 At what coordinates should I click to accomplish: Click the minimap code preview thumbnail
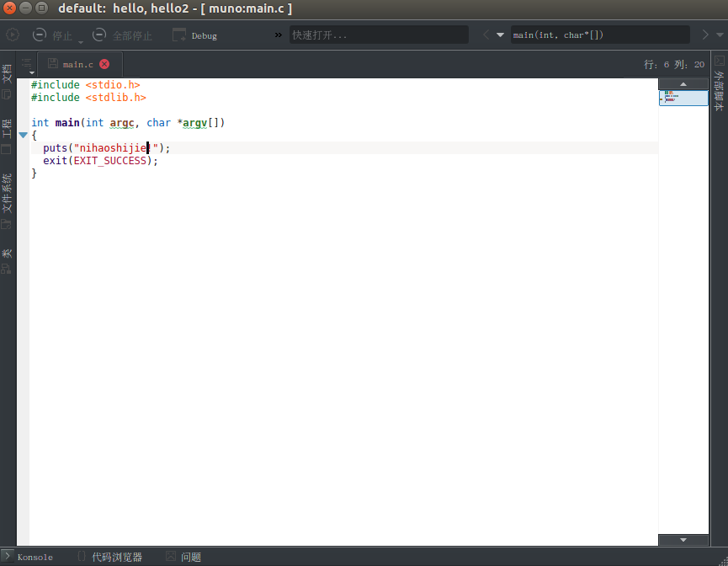683,98
